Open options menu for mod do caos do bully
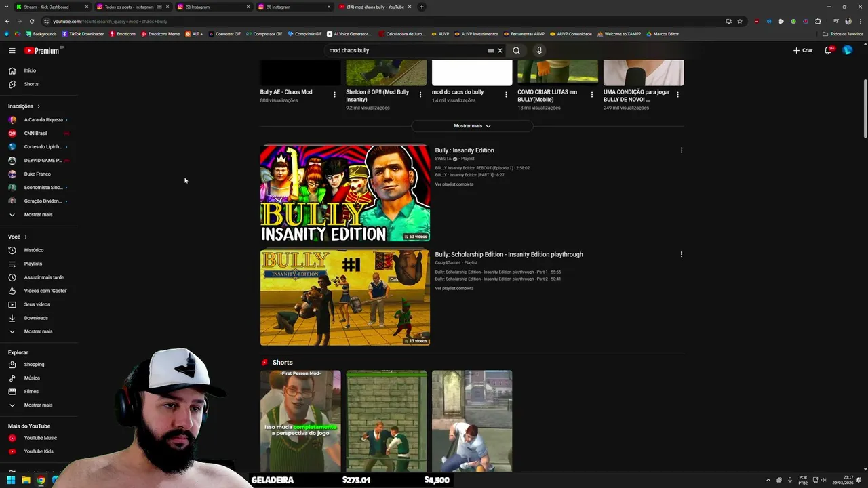The height and width of the screenshot is (488, 868). [x=506, y=95]
